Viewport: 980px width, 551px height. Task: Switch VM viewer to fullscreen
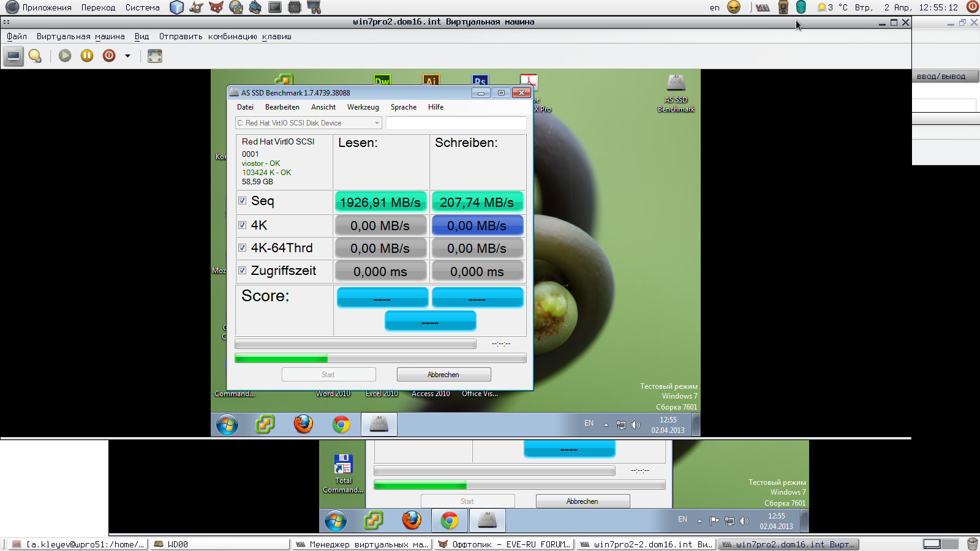(155, 56)
